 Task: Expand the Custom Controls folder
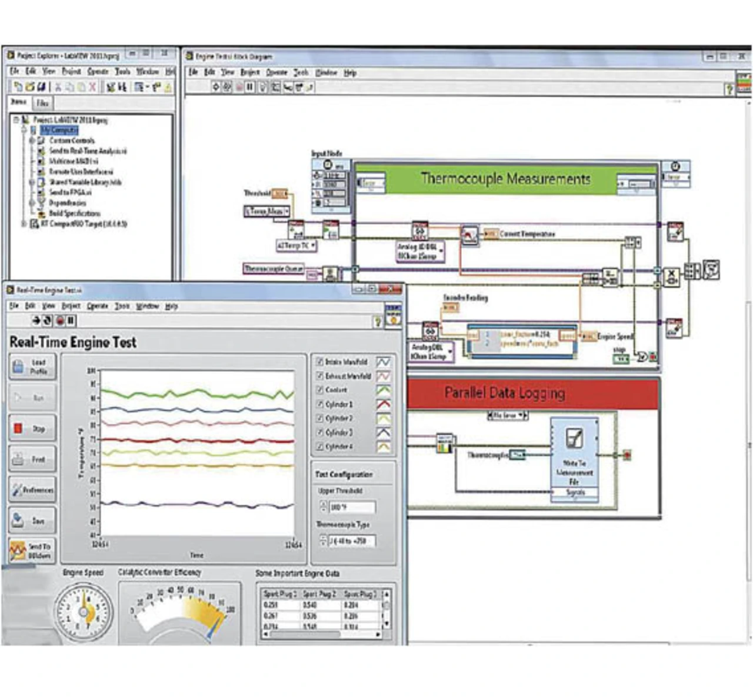coord(32,141)
